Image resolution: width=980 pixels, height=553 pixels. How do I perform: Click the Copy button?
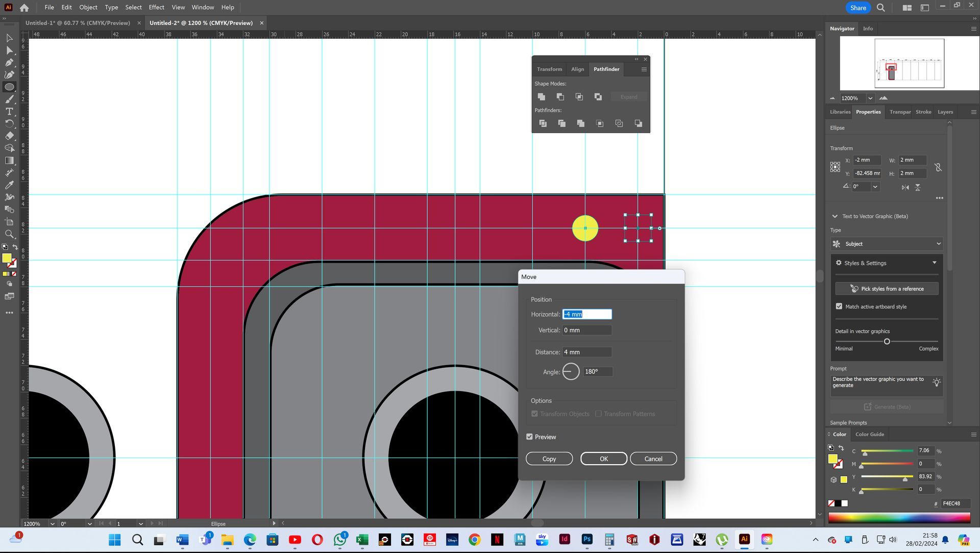pos(549,459)
